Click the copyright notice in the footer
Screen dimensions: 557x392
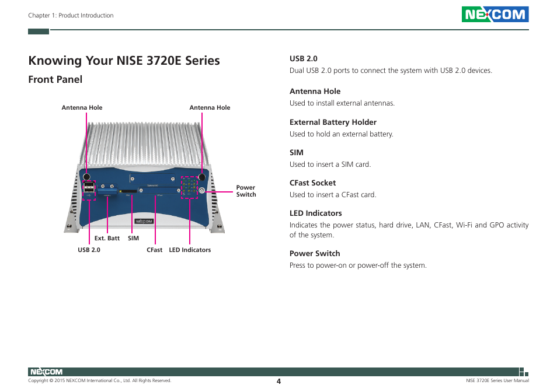pyautogui.click(x=99, y=381)
